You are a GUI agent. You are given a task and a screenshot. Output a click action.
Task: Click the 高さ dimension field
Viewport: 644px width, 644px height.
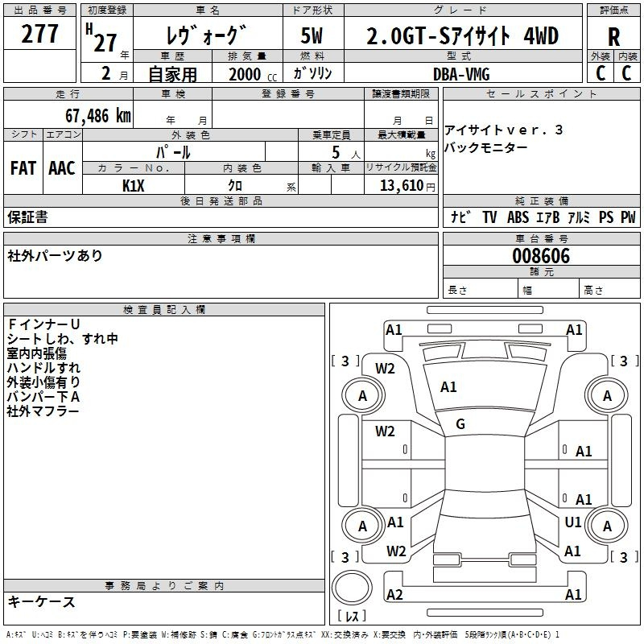pos(609,289)
